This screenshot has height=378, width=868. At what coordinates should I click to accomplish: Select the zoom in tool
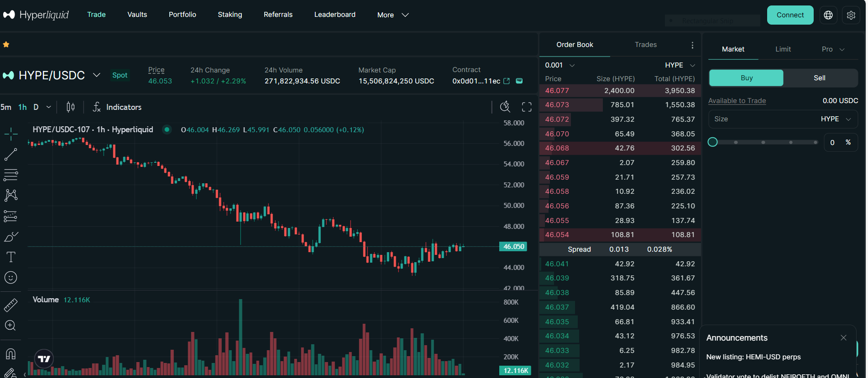[x=10, y=326]
